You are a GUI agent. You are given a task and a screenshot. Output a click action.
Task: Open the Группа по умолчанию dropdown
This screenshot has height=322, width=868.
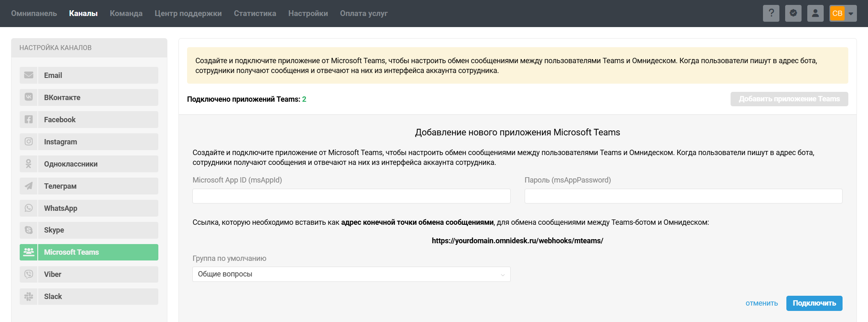pyautogui.click(x=352, y=274)
